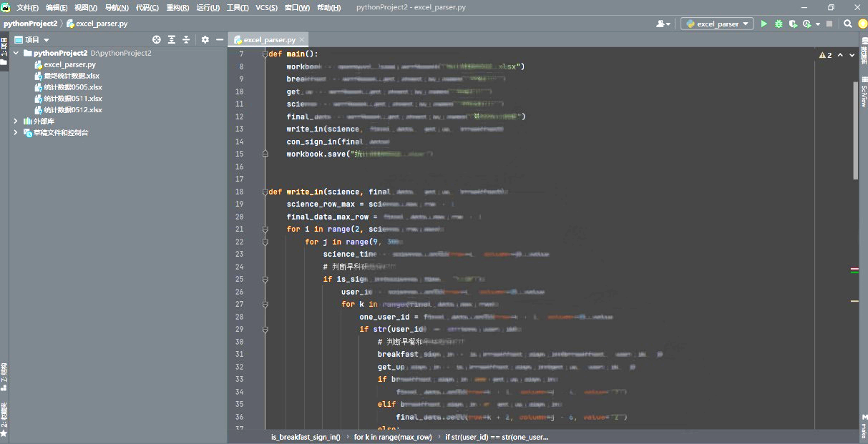Image resolution: width=868 pixels, height=444 pixels.
Task: Click the locate file target icon in project panel
Action: pyautogui.click(x=157, y=40)
